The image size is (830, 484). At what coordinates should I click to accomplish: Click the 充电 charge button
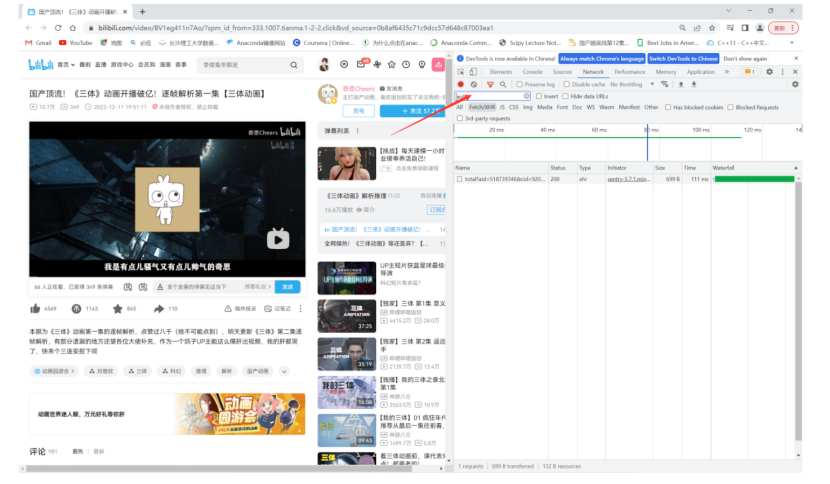point(358,111)
